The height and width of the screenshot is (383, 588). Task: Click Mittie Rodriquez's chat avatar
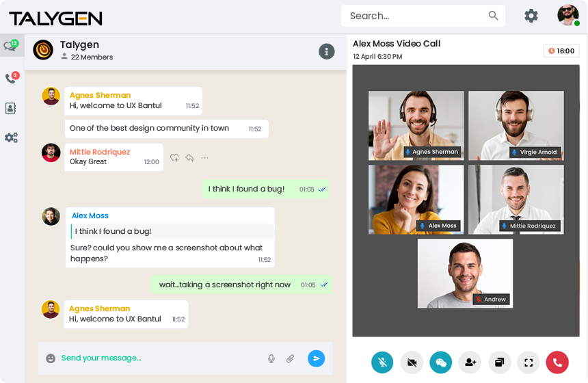51,153
